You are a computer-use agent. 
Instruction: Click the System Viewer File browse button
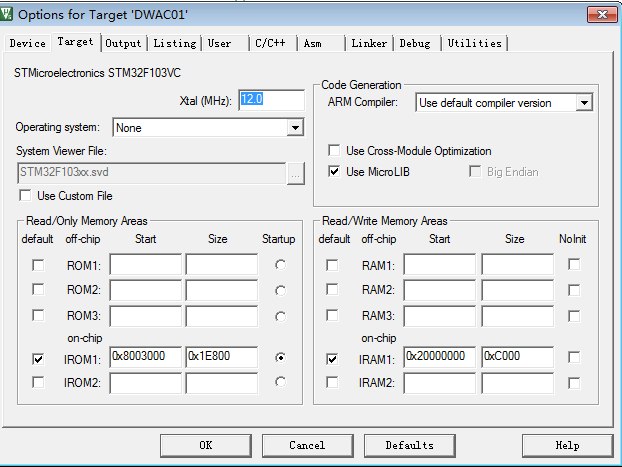tap(296, 173)
